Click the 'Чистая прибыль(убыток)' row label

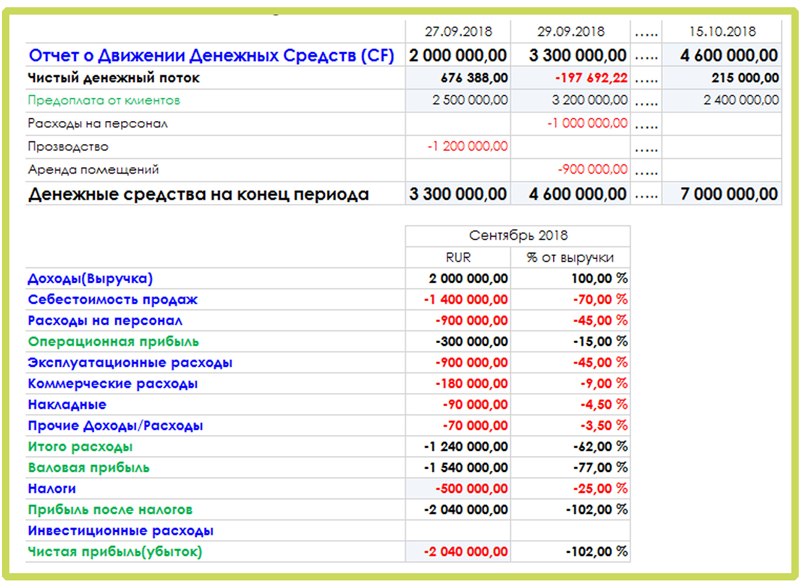click(x=115, y=552)
